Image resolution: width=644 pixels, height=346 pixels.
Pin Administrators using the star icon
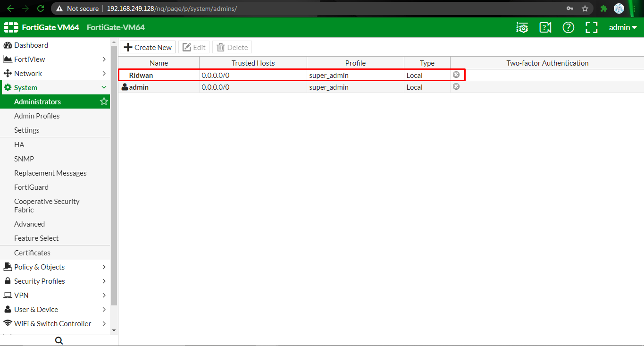104,101
